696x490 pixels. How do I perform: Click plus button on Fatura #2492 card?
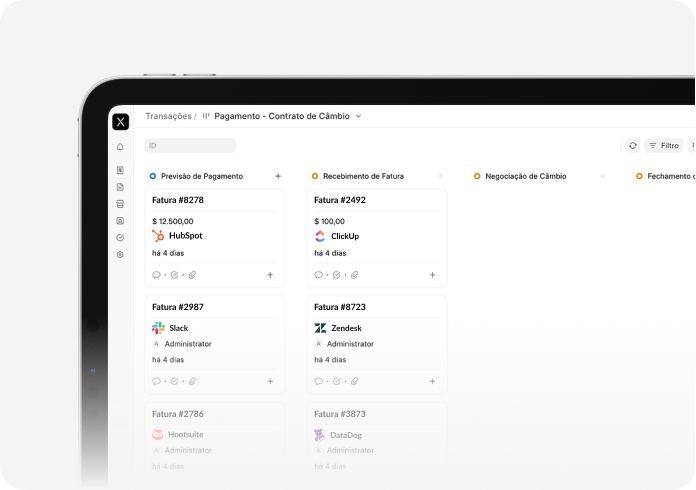(x=432, y=275)
